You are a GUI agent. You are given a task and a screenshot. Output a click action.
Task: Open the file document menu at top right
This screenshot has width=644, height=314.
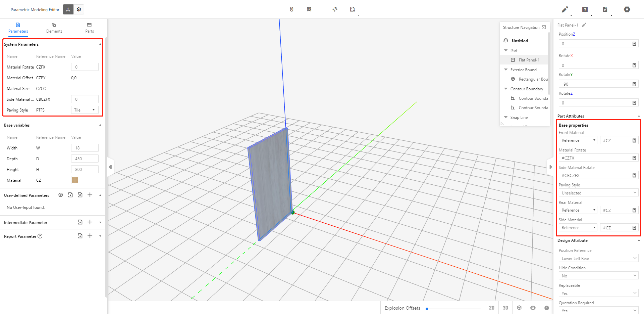pos(605,9)
